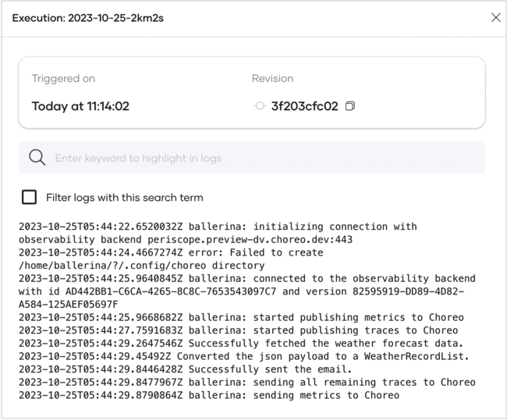
Task: Enable the filter logs checkbox
Action: coord(30,197)
